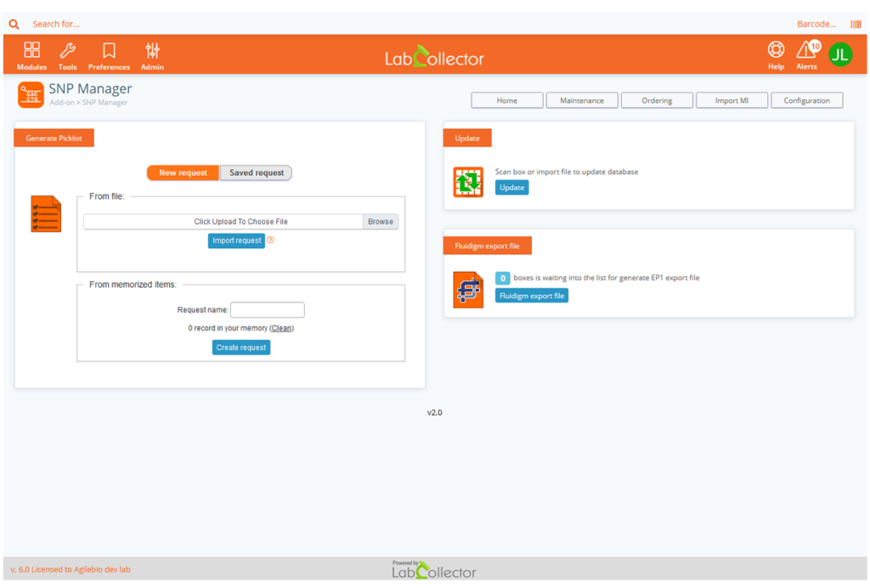Click the Generate Picklist header label
870x588 pixels.
click(x=54, y=139)
